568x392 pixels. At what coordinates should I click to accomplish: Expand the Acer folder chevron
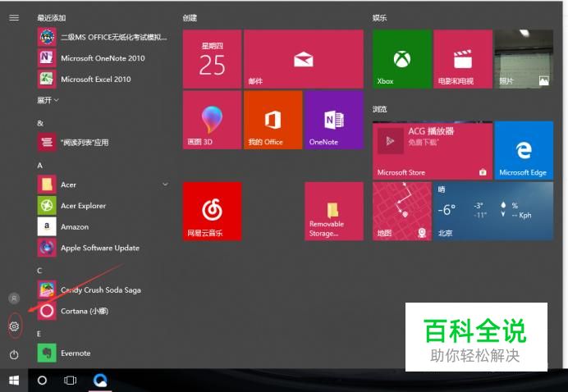pyautogui.click(x=165, y=185)
